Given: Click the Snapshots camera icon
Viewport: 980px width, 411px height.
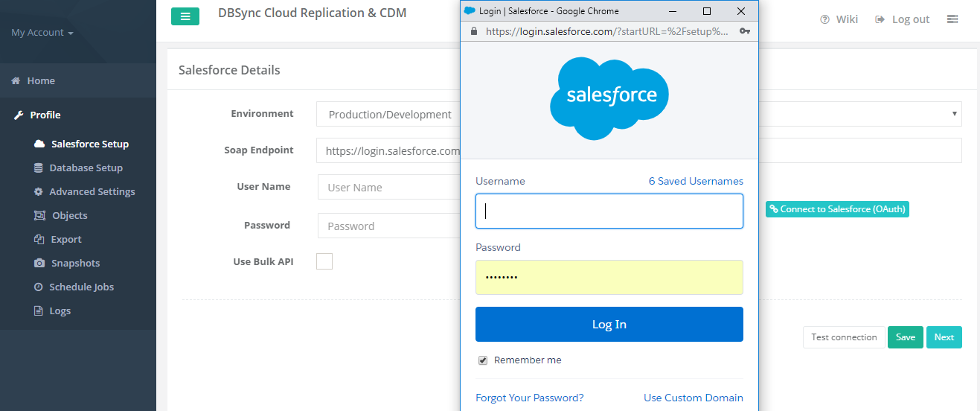Looking at the screenshot, I should point(39,264).
